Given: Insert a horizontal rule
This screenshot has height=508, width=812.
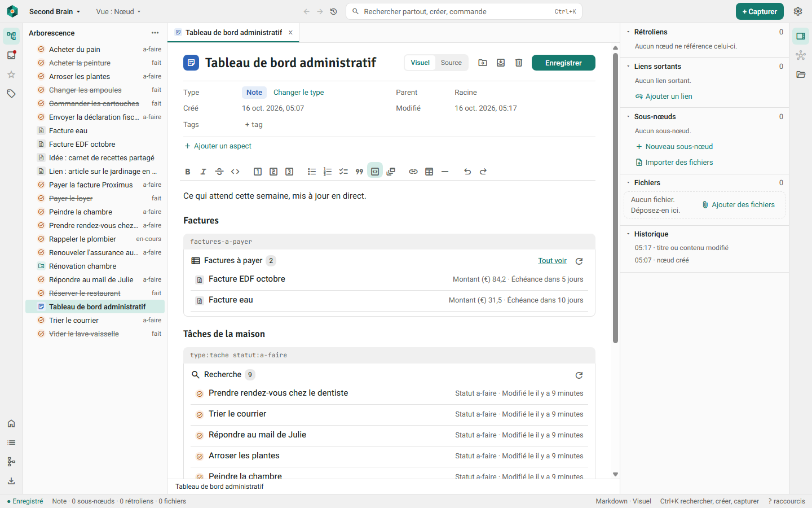Looking at the screenshot, I should [445, 172].
